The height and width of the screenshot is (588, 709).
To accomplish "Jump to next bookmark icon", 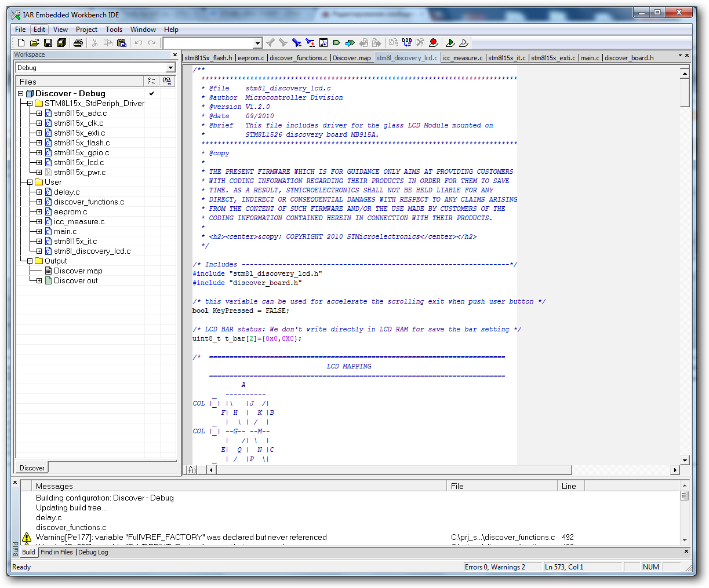I will pos(350,43).
